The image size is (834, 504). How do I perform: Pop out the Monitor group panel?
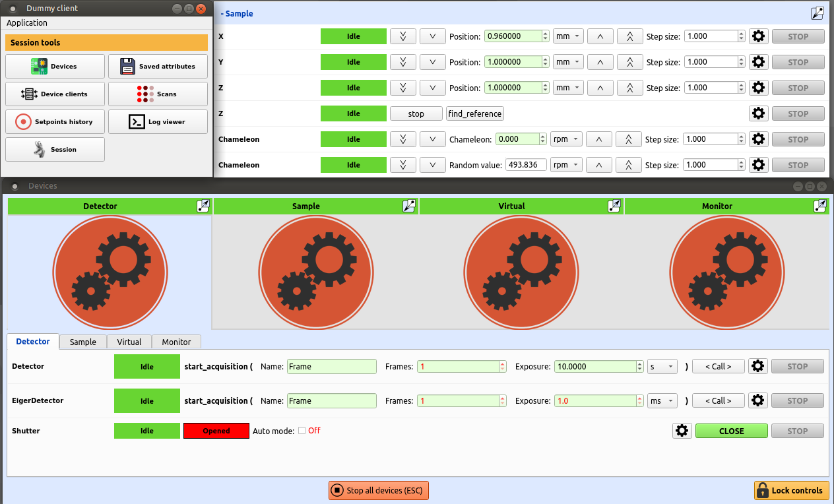click(820, 206)
